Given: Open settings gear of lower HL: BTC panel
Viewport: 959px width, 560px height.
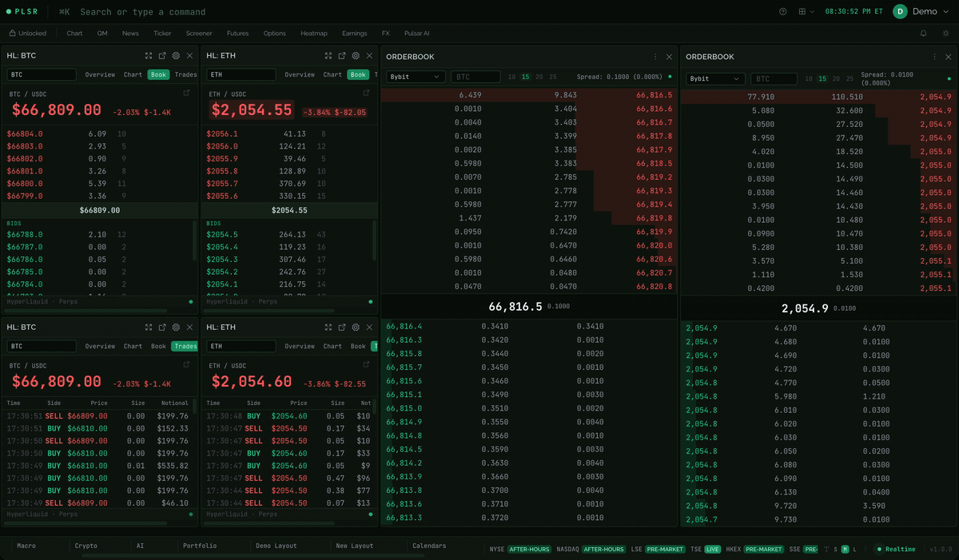Looking at the screenshot, I should (176, 328).
